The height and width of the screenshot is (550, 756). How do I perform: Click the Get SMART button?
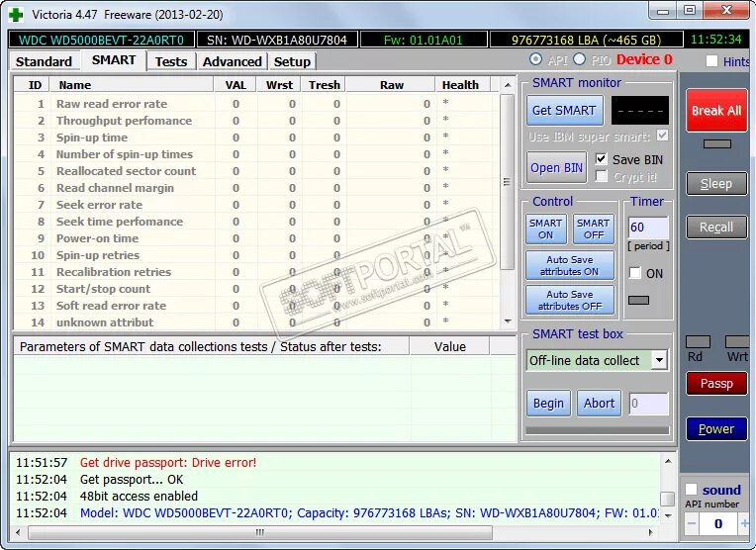565,111
